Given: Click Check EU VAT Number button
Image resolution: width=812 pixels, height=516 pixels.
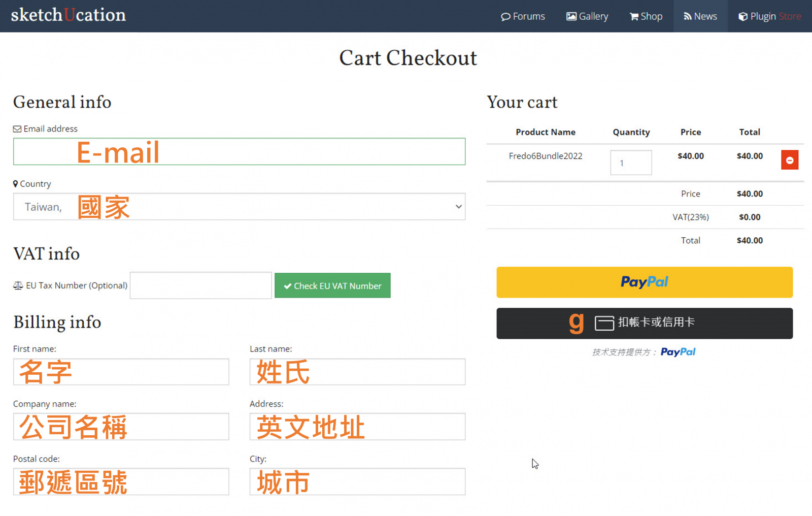Looking at the screenshot, I should pos(332,285).
